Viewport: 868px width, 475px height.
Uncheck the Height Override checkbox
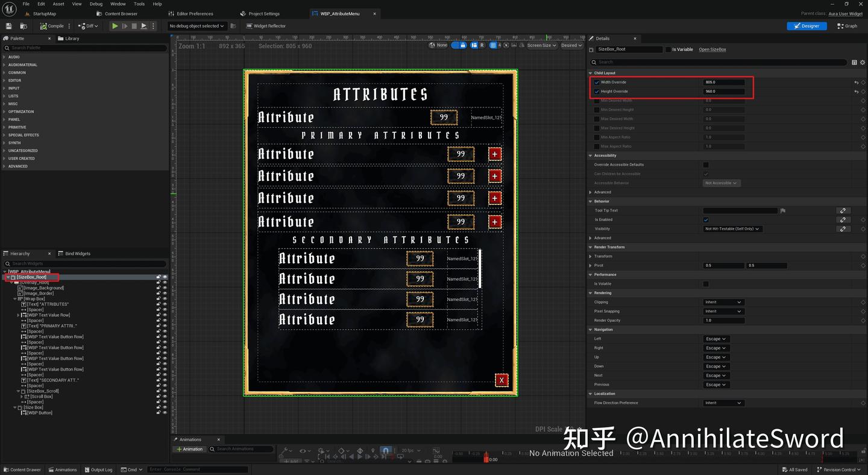click(596, 91)
